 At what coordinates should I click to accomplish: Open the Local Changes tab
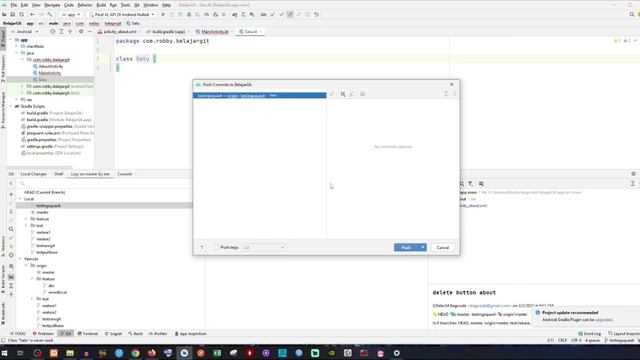[x=33, y=174]
